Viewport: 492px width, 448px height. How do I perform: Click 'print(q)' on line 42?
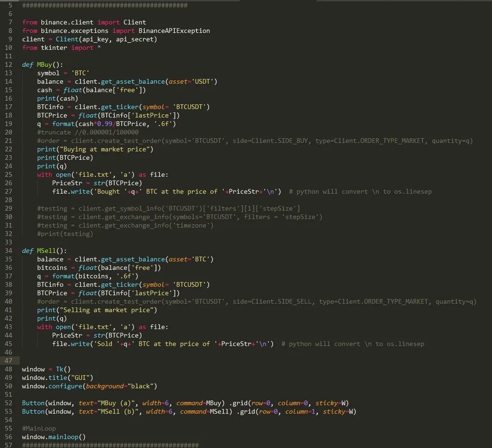pyautogui.click(x=52, y=319)
